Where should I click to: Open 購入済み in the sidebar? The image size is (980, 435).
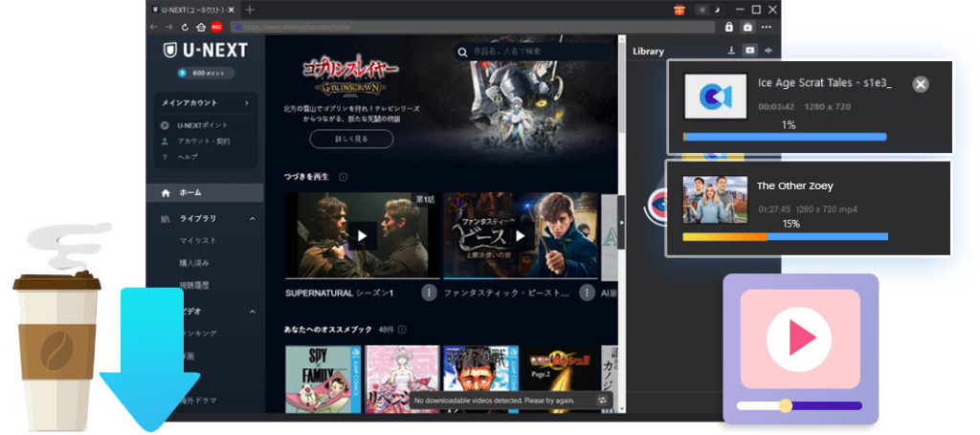(x=193, y=263)
